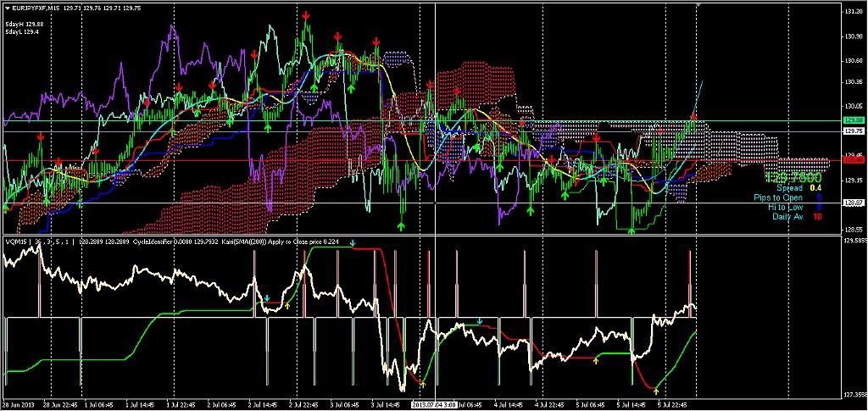Click the 4 Jul 22:45 time label
868x411 pixels.
tap(549, 405)
